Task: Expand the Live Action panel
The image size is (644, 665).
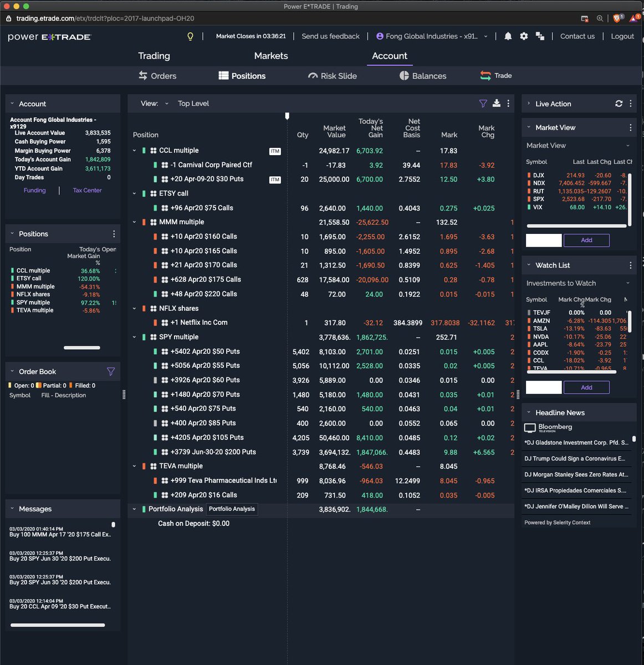Action: click(529, 104)
